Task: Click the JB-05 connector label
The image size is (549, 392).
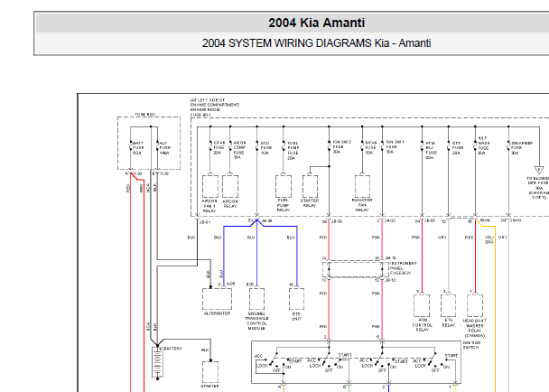Action: click(430, 221)
